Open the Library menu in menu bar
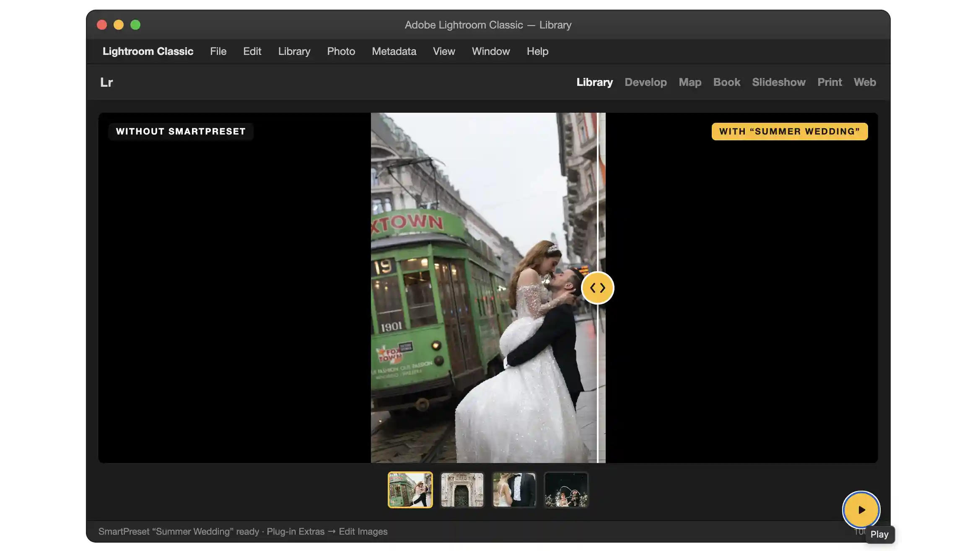 [294, 51]
